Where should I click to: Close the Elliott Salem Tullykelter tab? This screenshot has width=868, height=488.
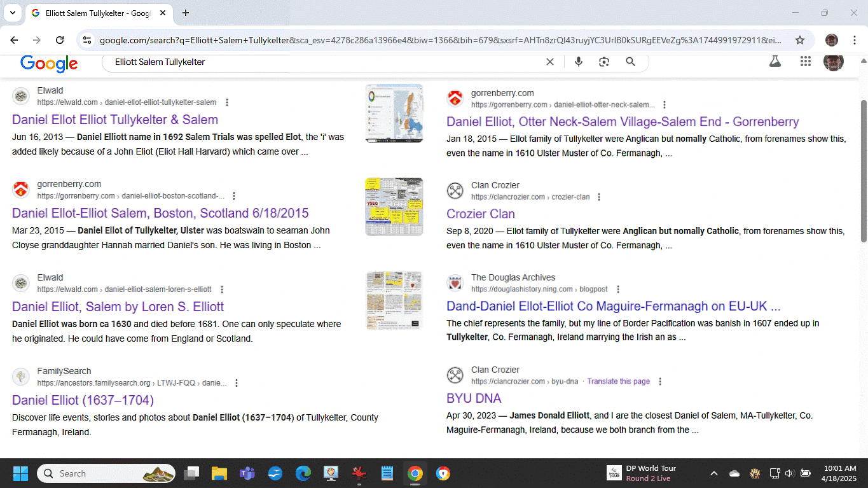tap(162, 13)
